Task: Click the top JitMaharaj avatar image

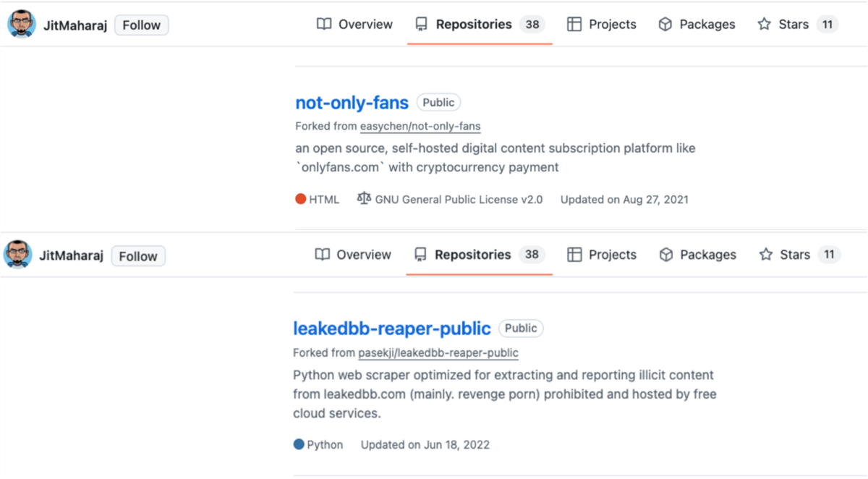Action: (22, 25)
